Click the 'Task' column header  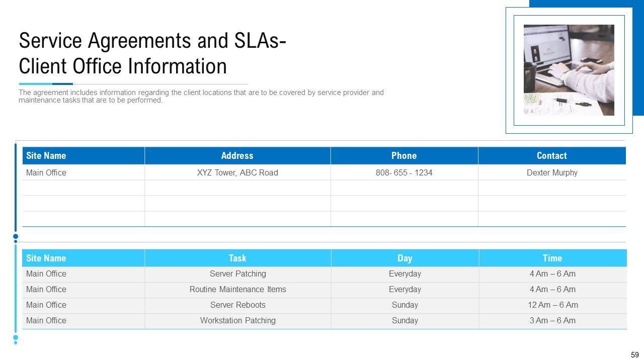click(237, 258)
